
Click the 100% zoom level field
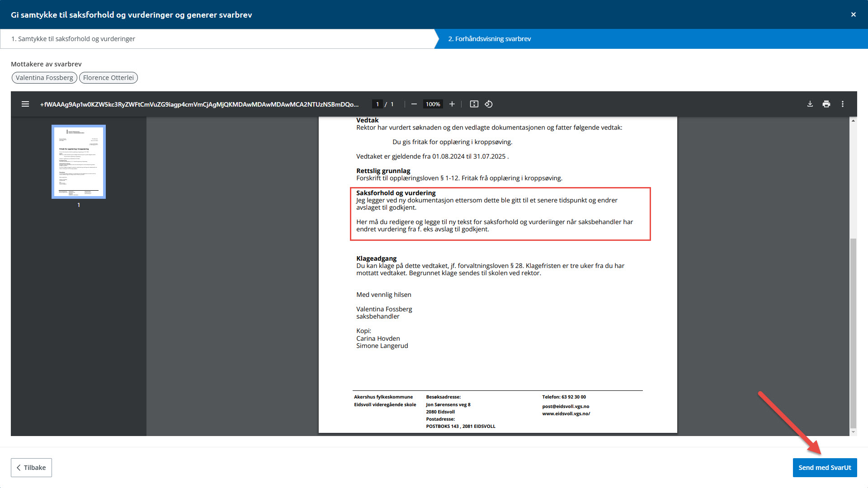point(433,104)
